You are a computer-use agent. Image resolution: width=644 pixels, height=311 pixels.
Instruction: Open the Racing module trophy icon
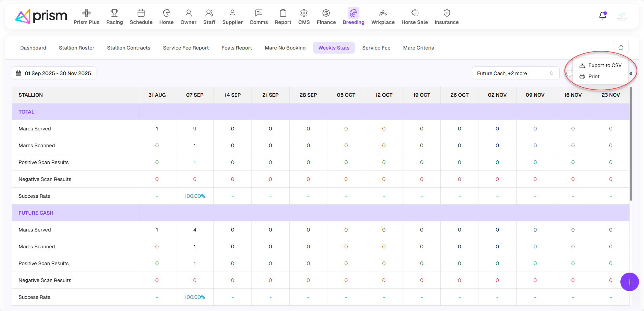114,13
